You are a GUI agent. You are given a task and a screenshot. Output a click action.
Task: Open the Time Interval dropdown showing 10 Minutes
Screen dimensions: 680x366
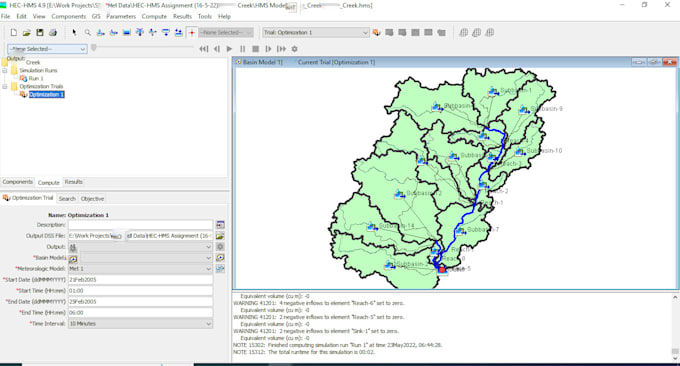[140, 324]
